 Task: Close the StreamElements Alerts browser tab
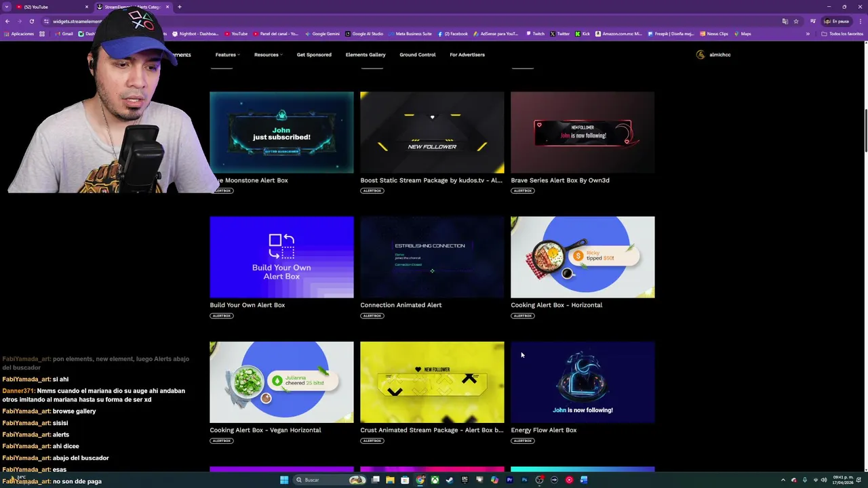point(167,7)
